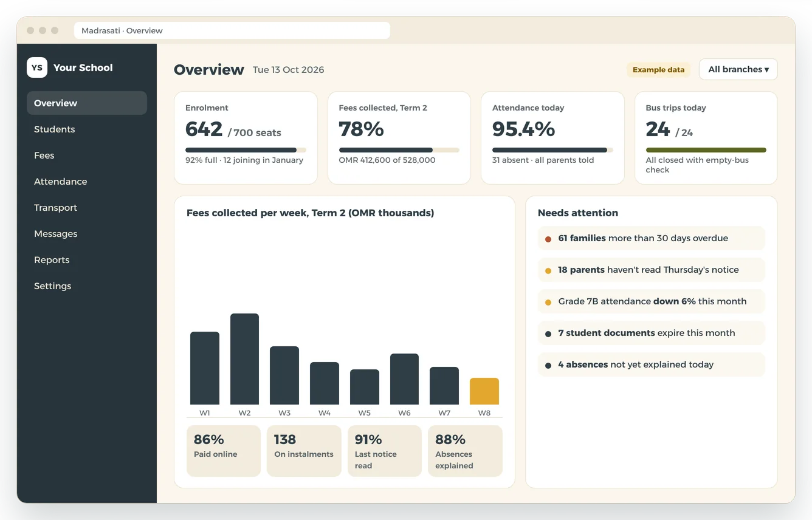812x520 pixels.
Task: Open the Students section
Action: pyautogui.click(x=87, y=129)
